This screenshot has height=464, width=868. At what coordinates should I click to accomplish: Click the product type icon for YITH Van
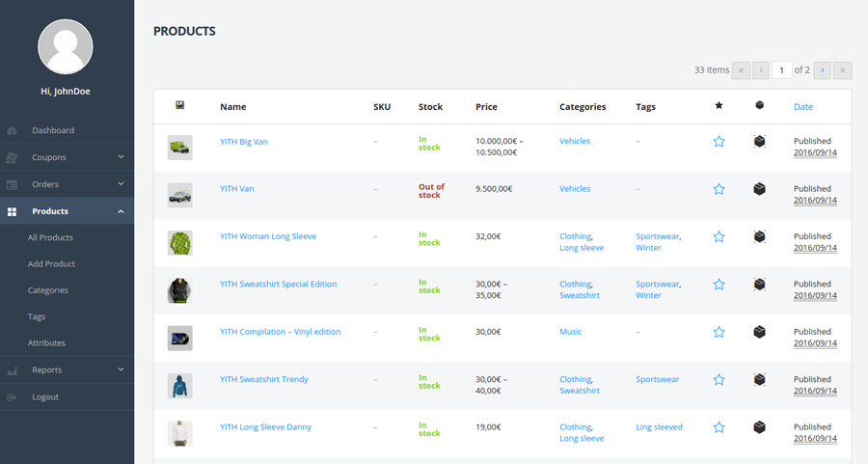click(x=759, y=189)
